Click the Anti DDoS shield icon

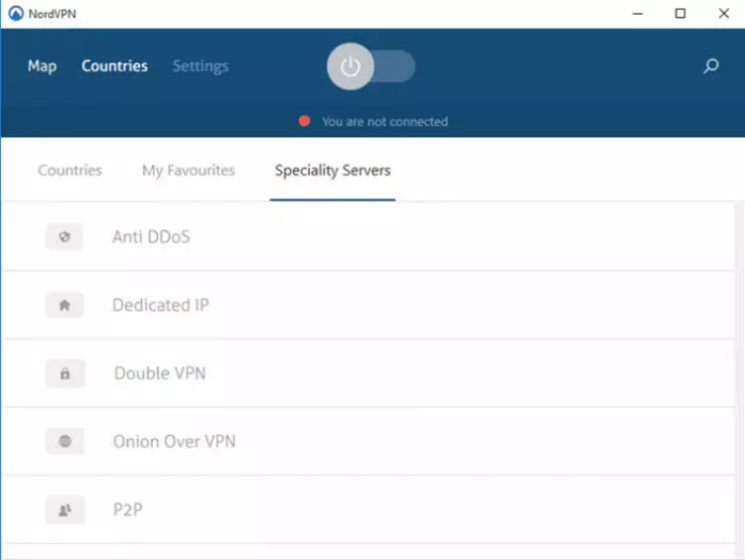click(x=65, y=238)
